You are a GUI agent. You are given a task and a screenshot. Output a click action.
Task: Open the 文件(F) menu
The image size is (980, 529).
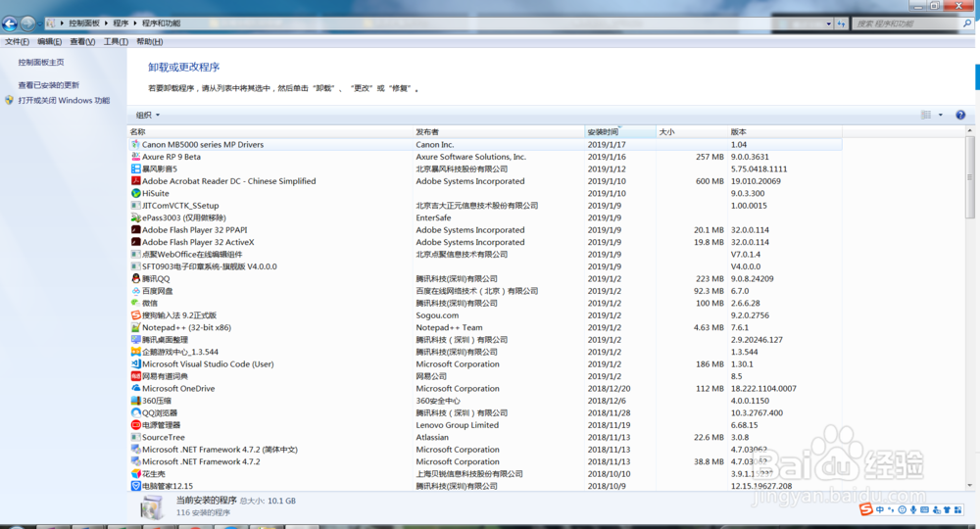(x=17, y=42)
